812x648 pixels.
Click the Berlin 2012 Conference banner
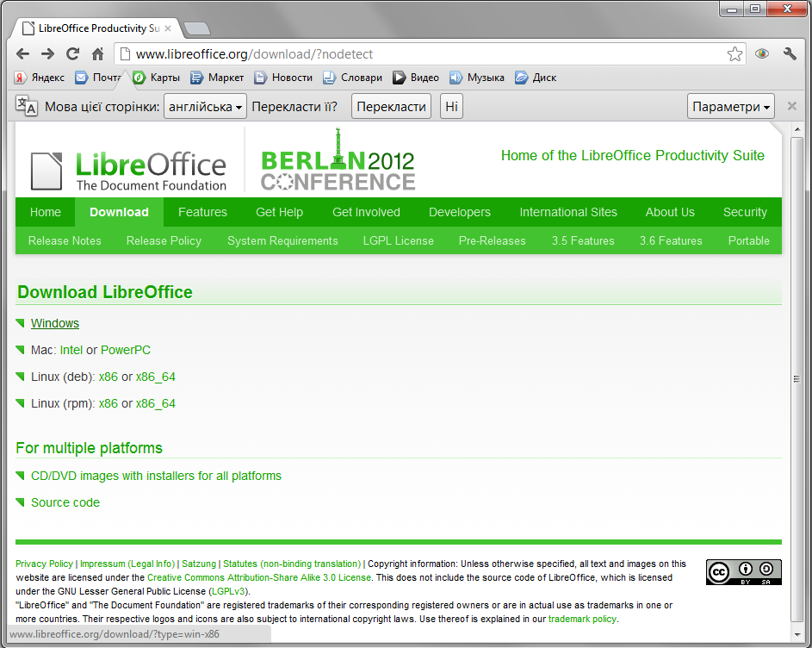coord(338,160)
